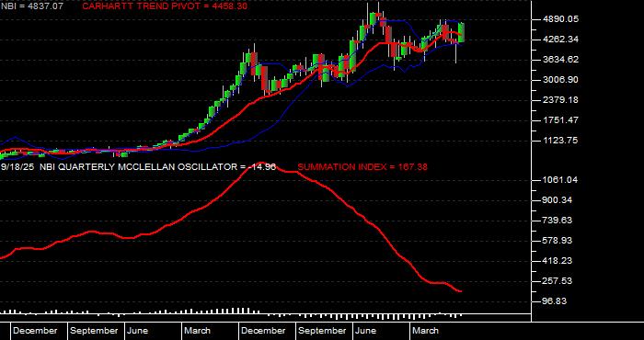Click the rightmost December timeline label
644x340 pixels.
[263, 331]
